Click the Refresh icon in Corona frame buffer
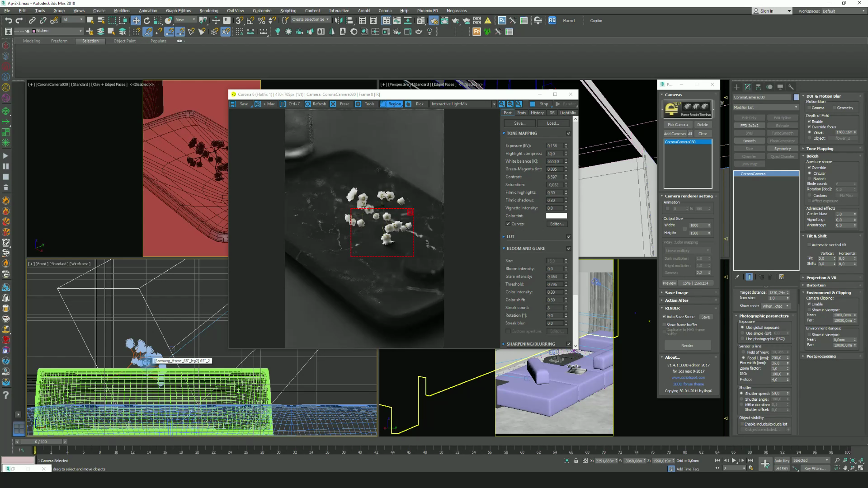This screenshot has width=868, height=488. 308,104
